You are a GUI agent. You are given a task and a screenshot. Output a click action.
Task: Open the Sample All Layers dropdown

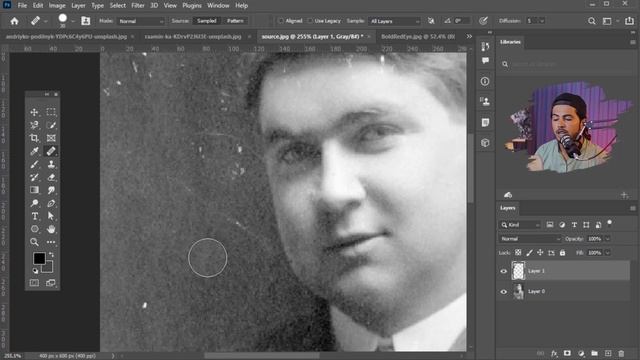[394, 21]
